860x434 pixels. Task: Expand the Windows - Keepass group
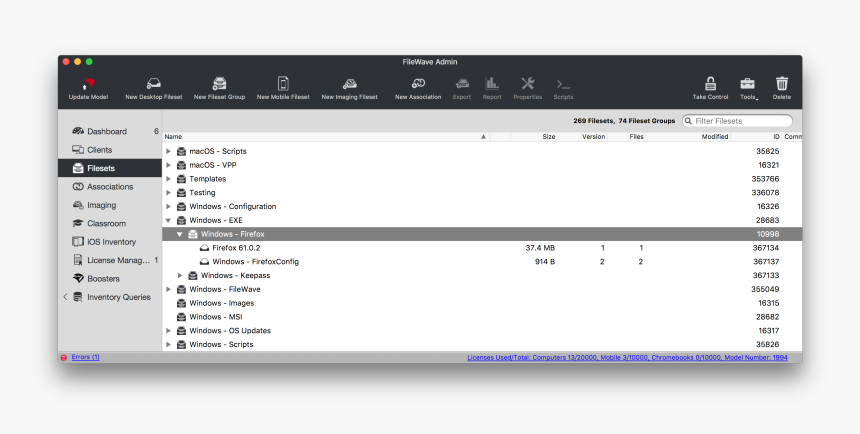(180, 275)
